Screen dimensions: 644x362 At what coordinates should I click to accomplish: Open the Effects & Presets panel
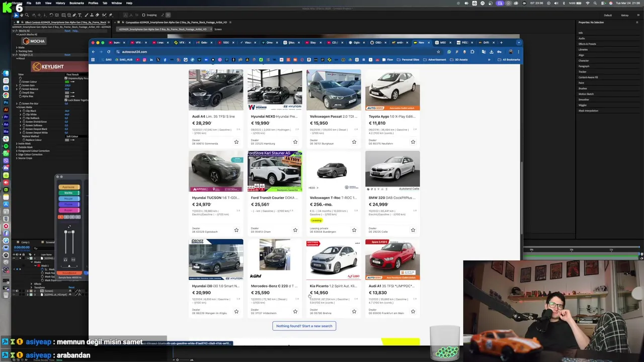587,44
